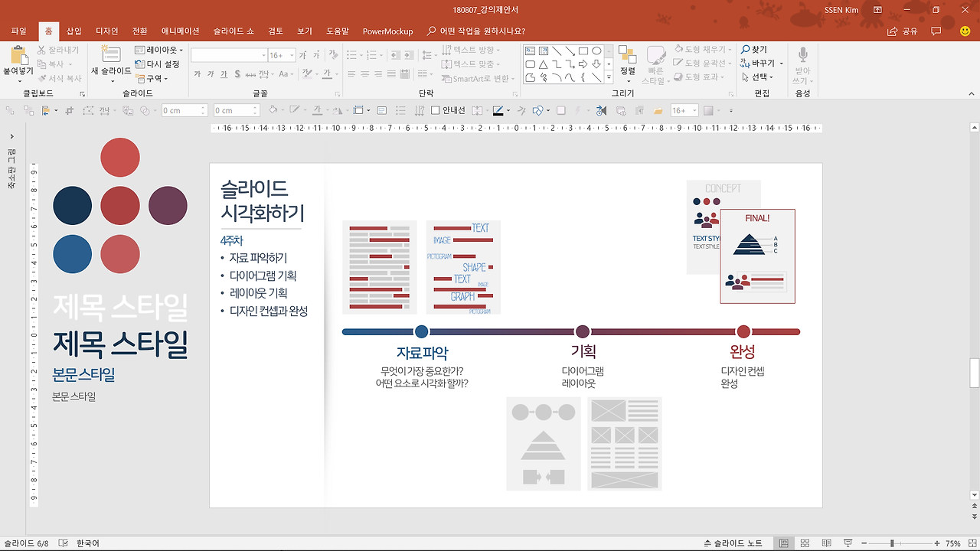Toggle center text alignment
980x551 pixels.
pyautogui.click(x=365, y=74)
